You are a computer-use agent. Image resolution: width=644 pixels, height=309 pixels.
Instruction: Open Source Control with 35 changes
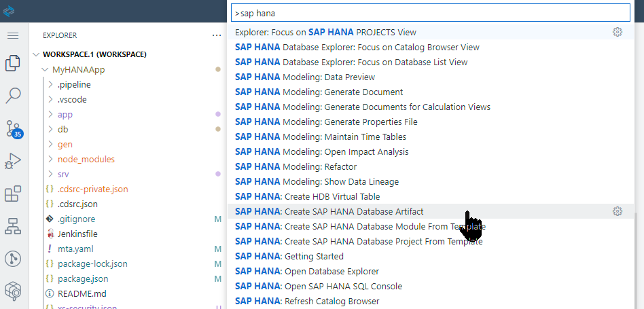pyautogui.click(x=13, y=129)
